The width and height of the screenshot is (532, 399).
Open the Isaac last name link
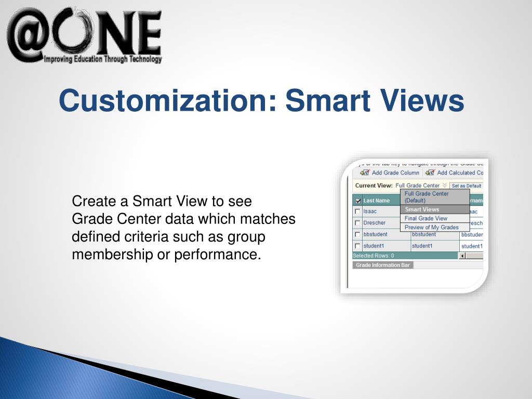pyautogui.click(x=370, y=211)
